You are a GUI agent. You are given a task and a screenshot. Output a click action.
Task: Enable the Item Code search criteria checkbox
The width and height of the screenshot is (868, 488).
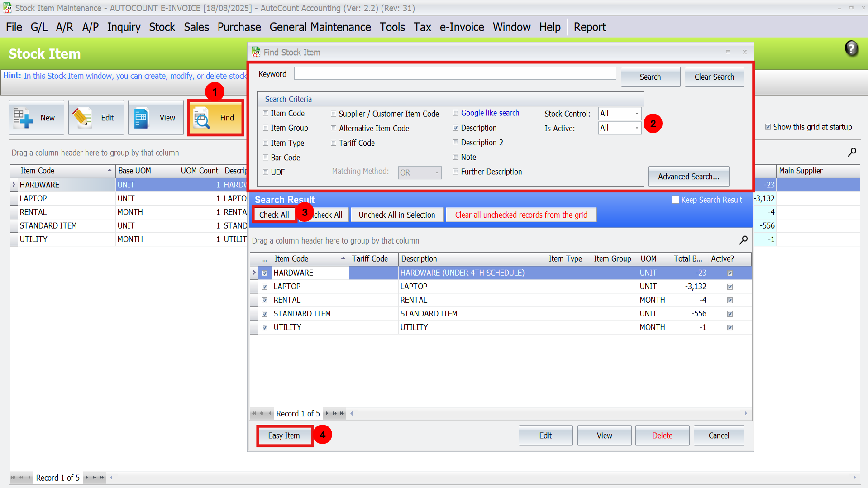[266, 114]
